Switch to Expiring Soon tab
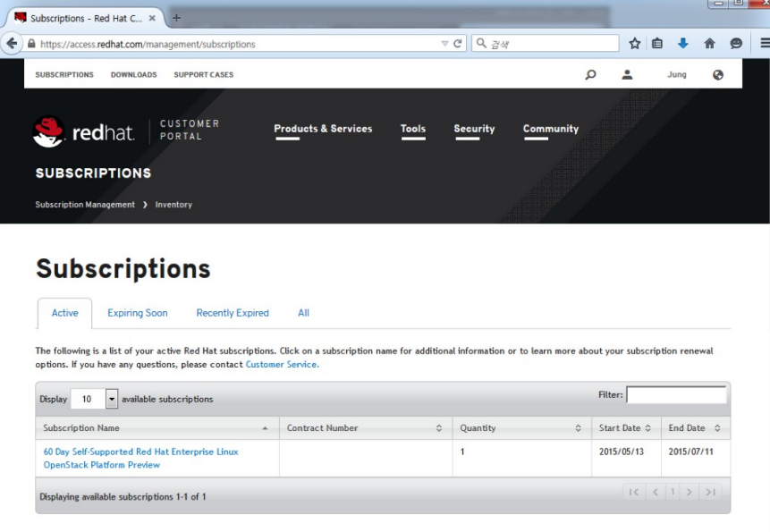This screenshot has height=532, width=770. (x=138, y=313)
